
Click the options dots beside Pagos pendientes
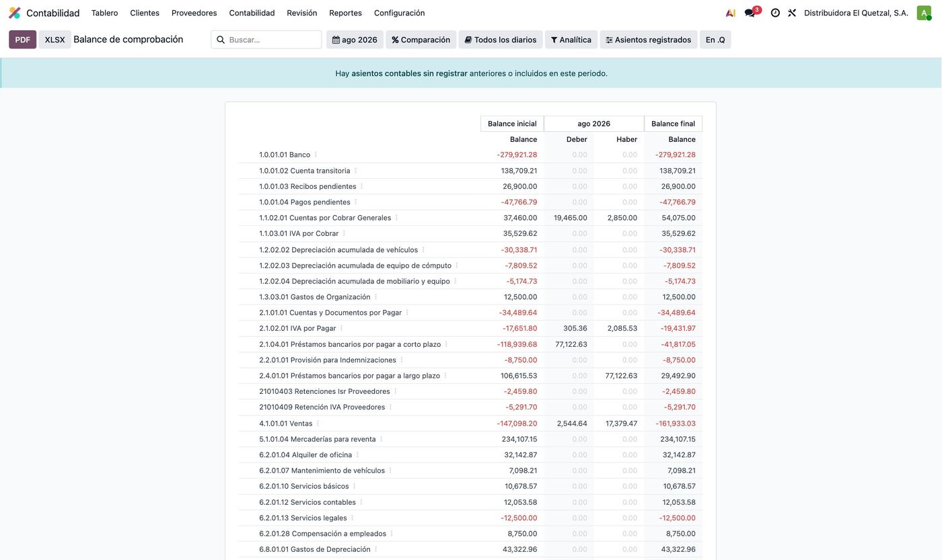click(355, 202)
